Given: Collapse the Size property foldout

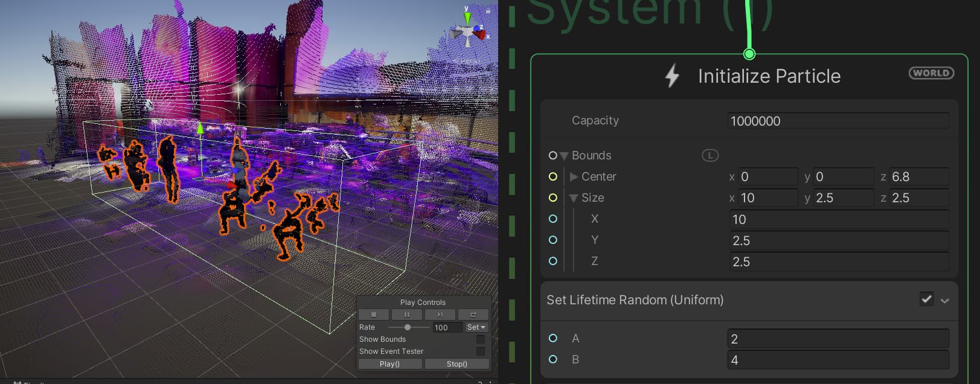Looking at the screenshot, I should point(574,198).
